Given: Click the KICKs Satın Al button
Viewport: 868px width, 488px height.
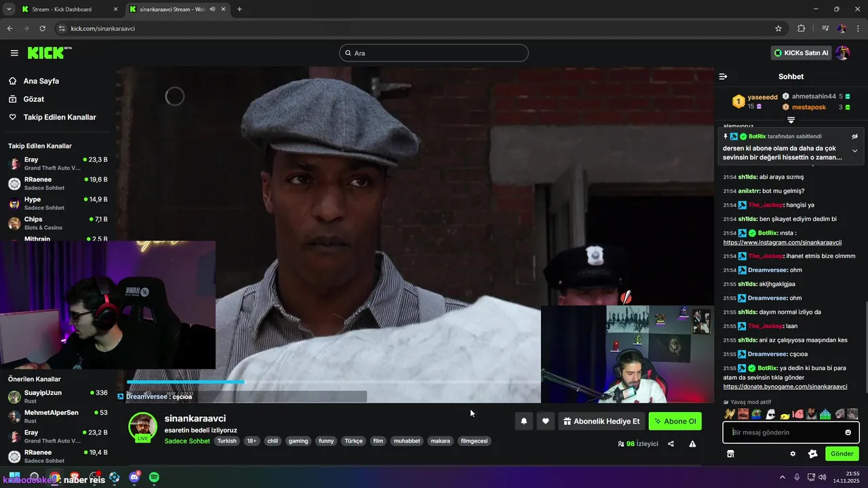Looking at the screenshot, I should (x=801, y=53).
